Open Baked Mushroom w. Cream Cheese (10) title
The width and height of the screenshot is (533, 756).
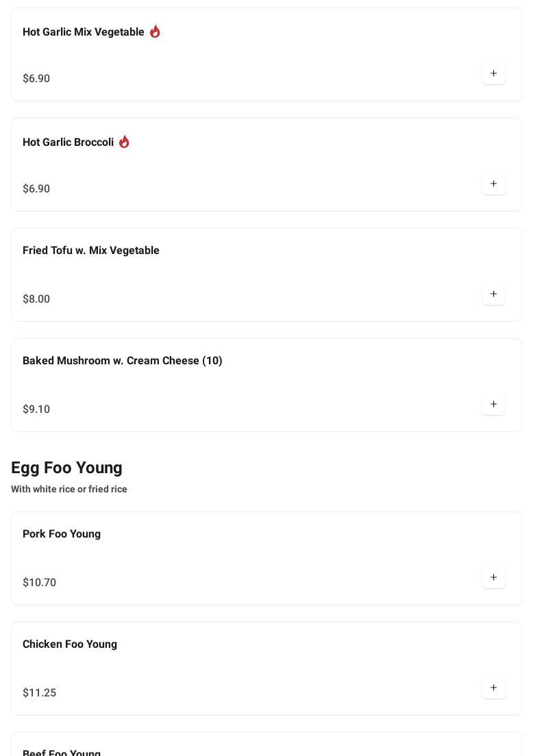[123, 361]
